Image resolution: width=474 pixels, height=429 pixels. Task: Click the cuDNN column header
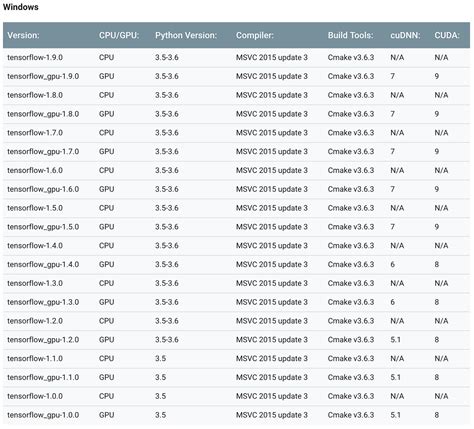405,35
